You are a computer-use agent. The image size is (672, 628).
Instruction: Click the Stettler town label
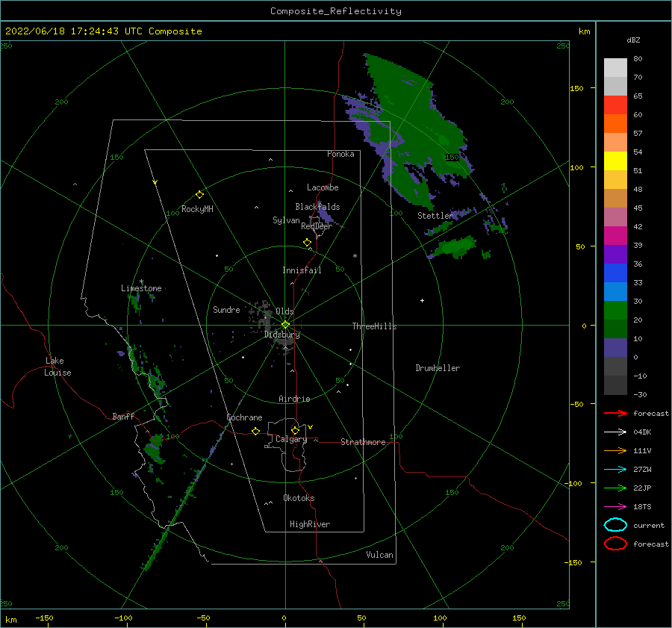pyautogui.click(x=435, y=216)
